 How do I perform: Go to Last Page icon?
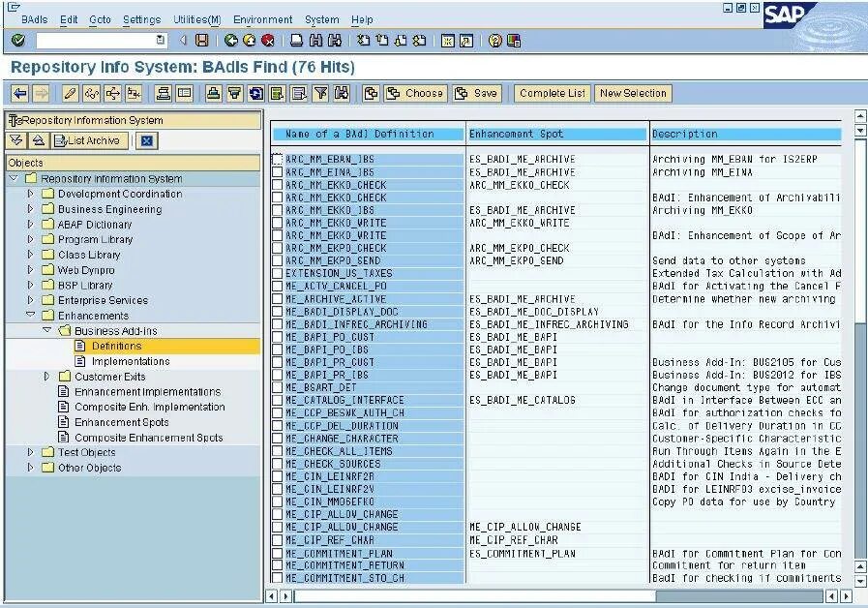(x=420, y=41)
